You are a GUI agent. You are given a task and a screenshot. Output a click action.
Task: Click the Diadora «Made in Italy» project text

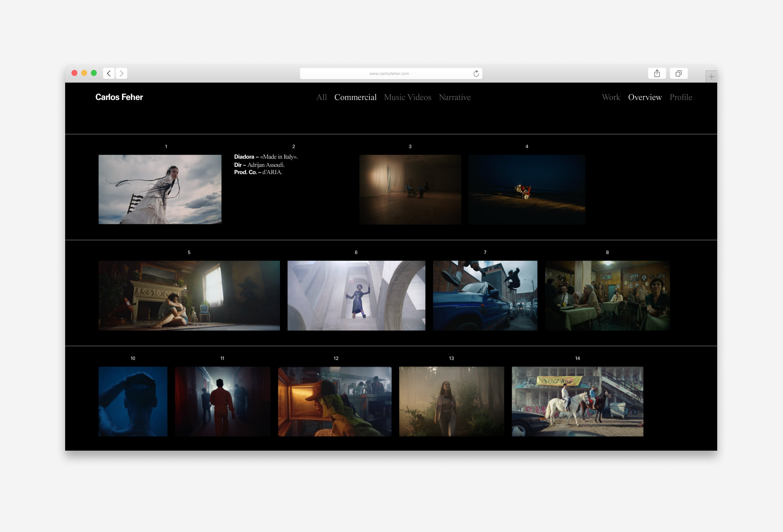[x=266, y=157]
